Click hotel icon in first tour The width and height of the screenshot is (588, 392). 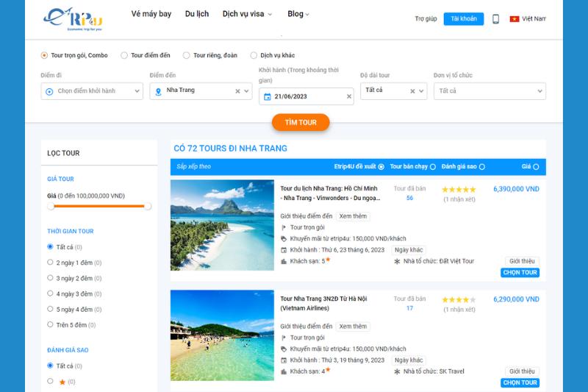point(284,261)
